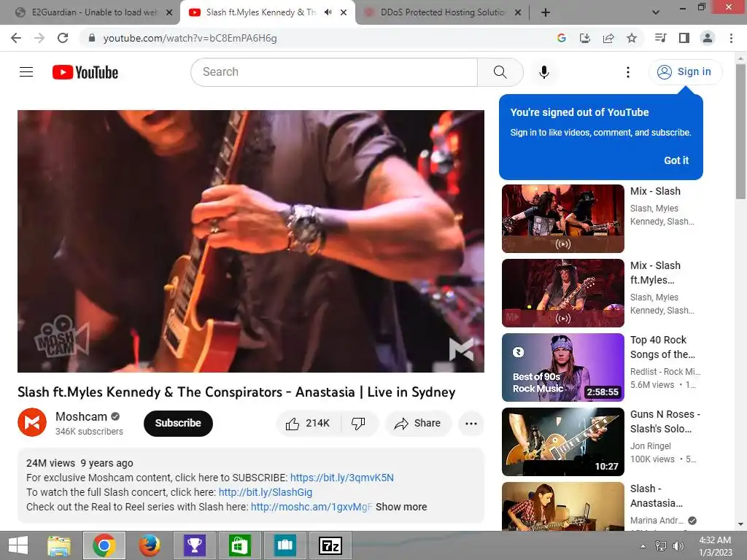Image resolution: width=747 pixels, height=560 pixels.
Task: Open the Slash - Anastasia cover thumbnail
Action: pos(562,506)
